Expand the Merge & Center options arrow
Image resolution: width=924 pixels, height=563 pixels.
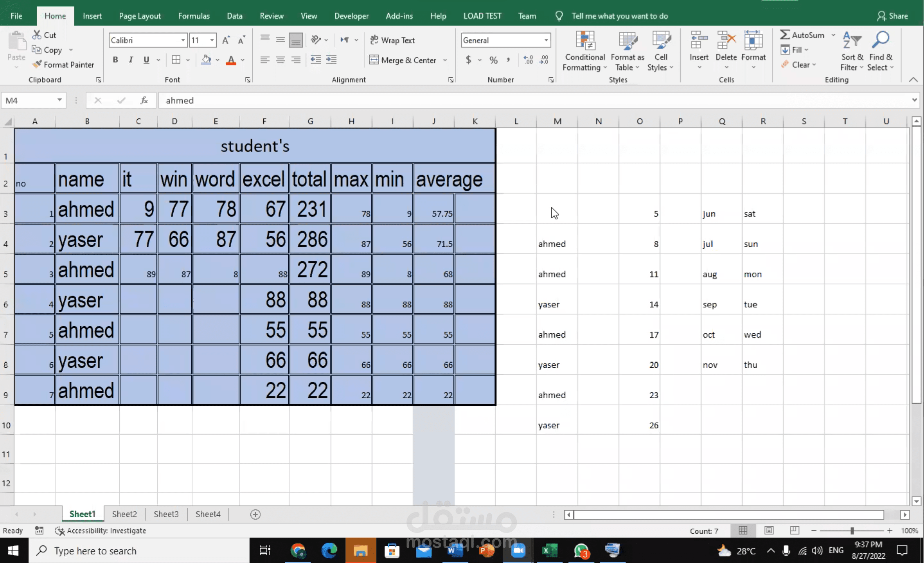(x=445, y=60)
